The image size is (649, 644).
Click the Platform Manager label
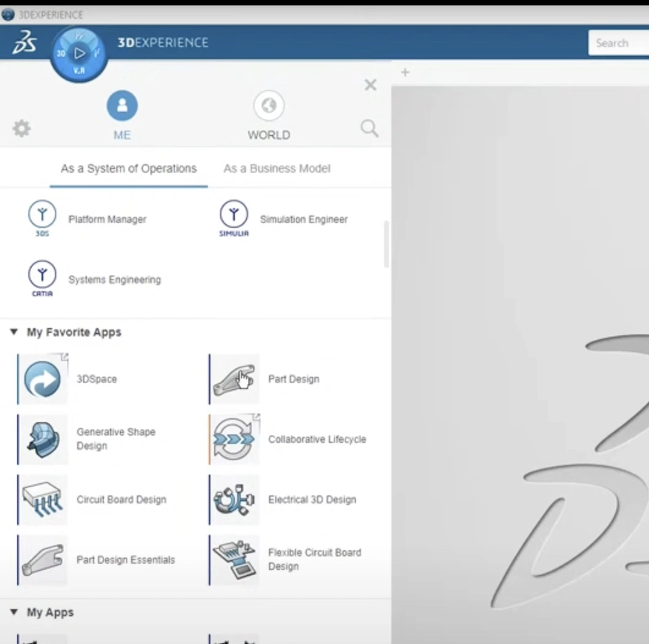(x=107, y=219)
